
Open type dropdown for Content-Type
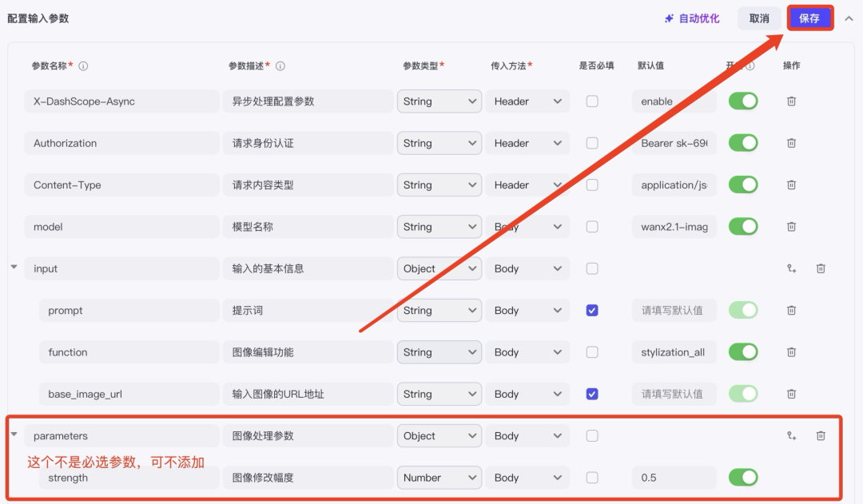point(439,185)
